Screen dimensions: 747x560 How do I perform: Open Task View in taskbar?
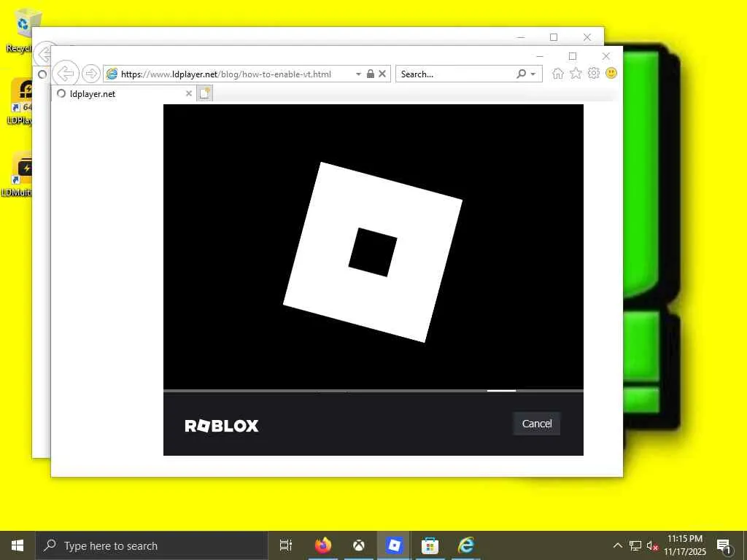(x=286, y=545)
